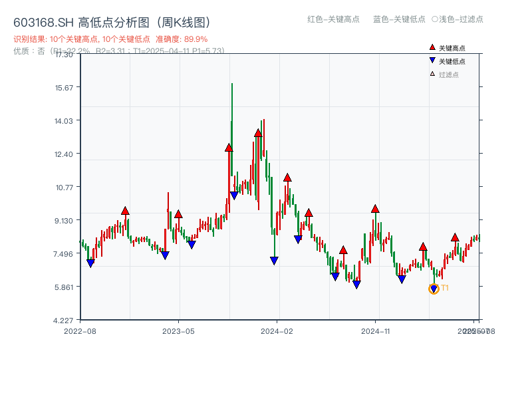Click the blue triangle before the 2024-02 label
The width and height of the screenshot is (532, 399).
coord(273,260)
